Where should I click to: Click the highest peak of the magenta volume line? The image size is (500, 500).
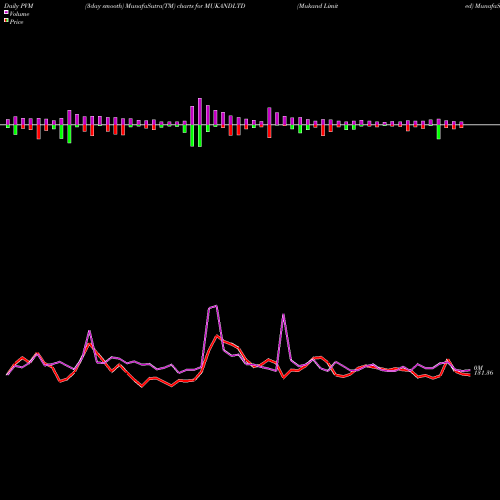pyautogui.click(x=217, y=306)
